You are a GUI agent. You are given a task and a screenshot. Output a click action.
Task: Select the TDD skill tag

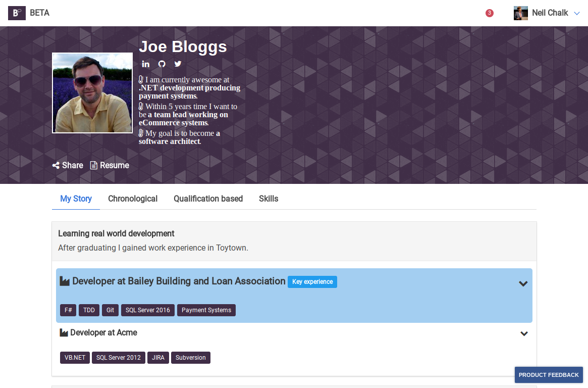[x=89, y=310]
